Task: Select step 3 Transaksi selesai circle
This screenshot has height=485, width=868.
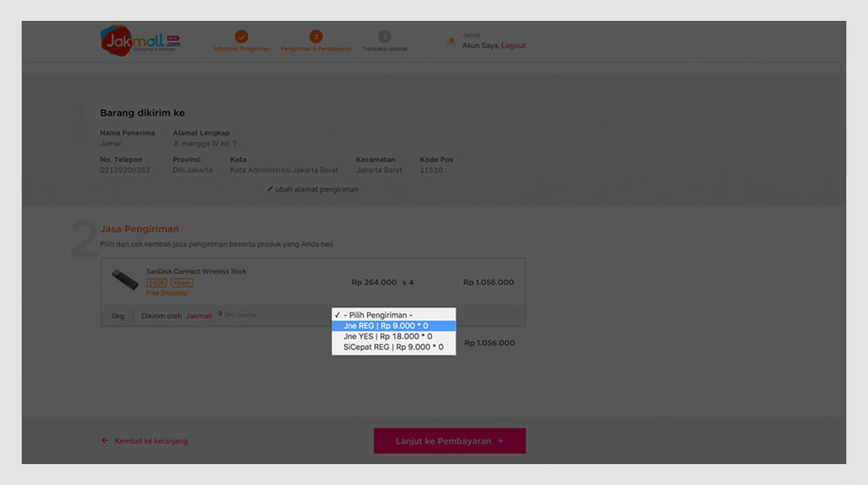Action: [384, 36]
